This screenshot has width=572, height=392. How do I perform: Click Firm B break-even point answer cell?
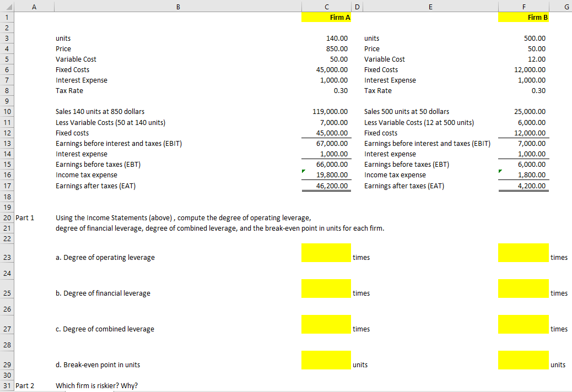click(524, 360)
